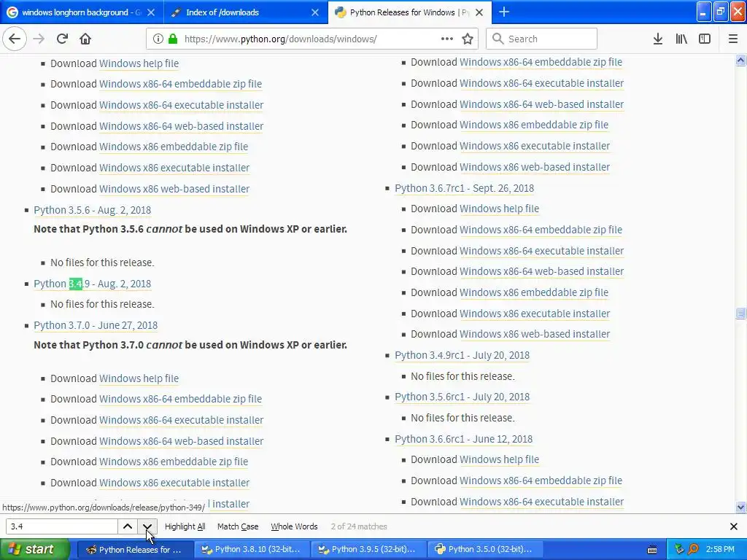Click the green secure connection padlock
Image resolution: width=747 pixels, height=560 pixels.
pos(173,39)
